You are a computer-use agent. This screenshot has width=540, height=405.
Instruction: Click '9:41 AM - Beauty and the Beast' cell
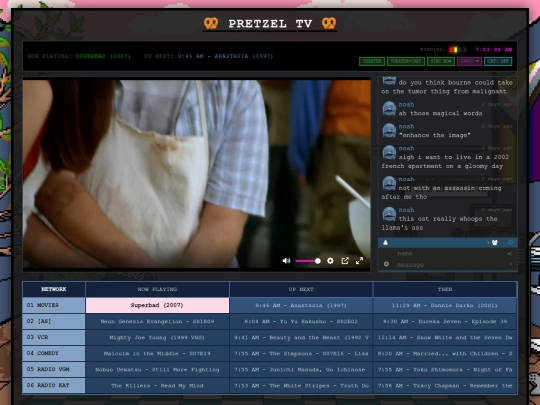click(301, 338)
